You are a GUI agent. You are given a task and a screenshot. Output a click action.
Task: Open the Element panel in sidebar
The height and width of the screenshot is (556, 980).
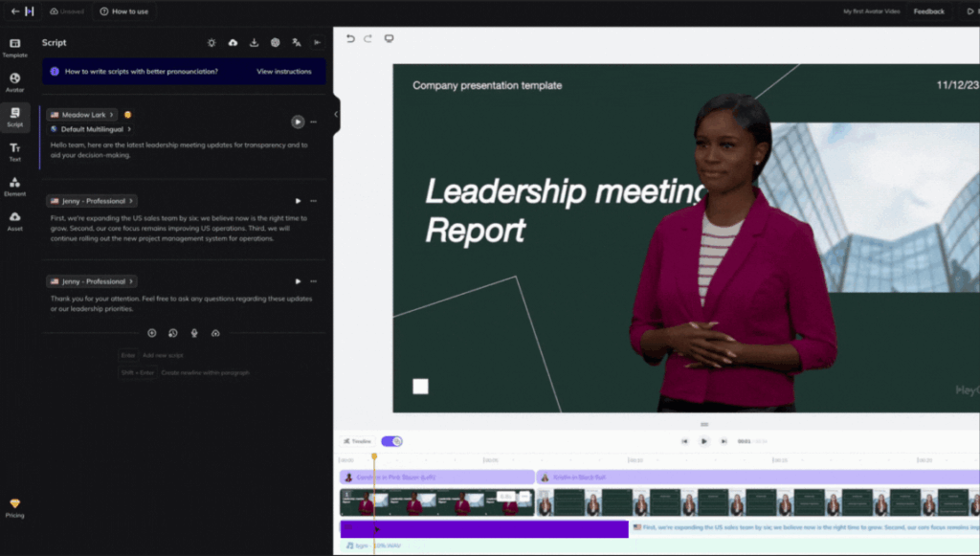[14, 186]
